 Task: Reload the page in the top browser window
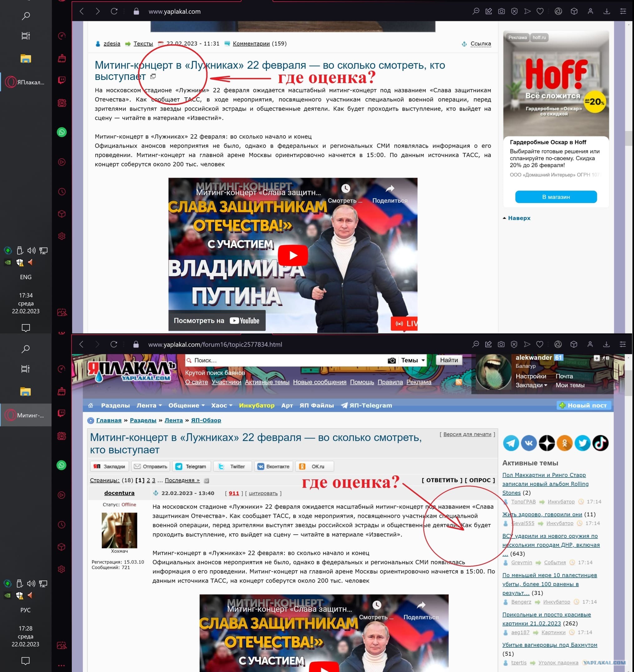(x=114, y=12)
